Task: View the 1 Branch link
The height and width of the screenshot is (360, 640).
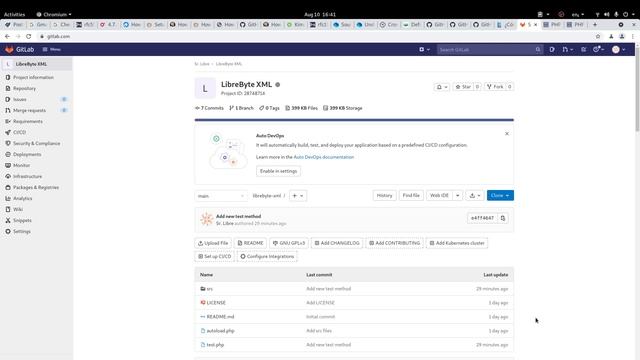Action: [241, 108]
